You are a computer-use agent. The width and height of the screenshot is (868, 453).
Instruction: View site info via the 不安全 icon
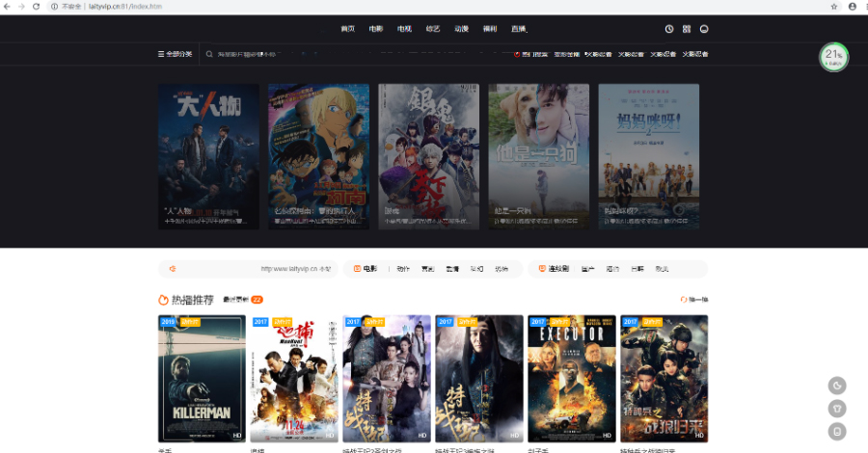(55, 7)
